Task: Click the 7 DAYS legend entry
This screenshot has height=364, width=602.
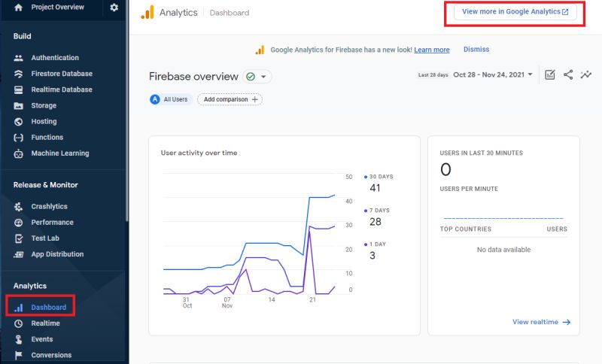Action: tap(377, 211)
